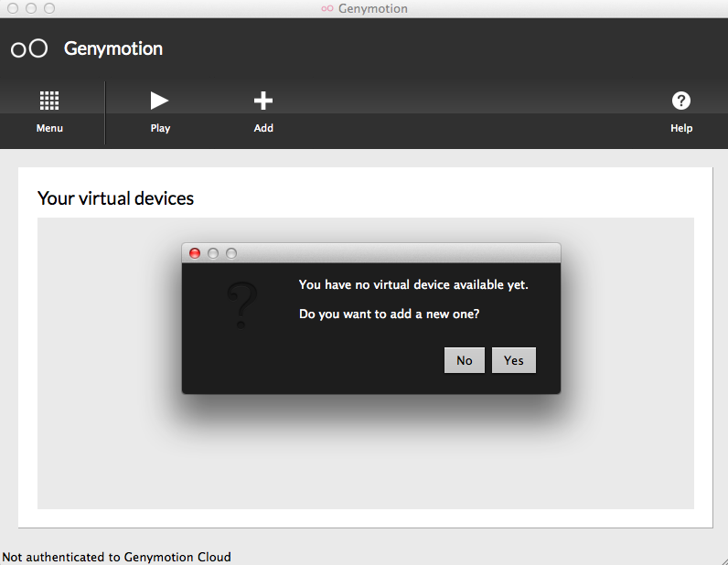728x565 pixels.
Task: Click the "Your virtual devices" heading
Action: coord(115,198)
